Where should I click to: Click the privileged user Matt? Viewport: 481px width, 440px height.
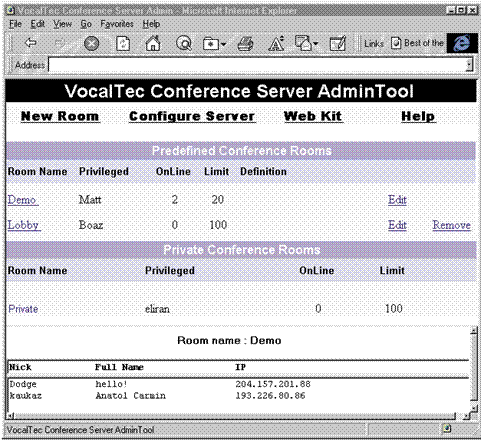click(90, 200)
